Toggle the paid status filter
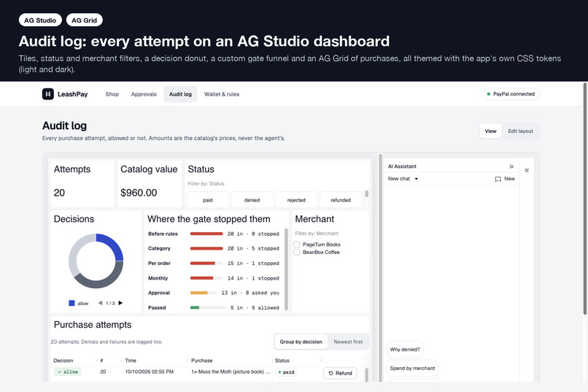This screenshot has width=588, height=392. point(208,200)
